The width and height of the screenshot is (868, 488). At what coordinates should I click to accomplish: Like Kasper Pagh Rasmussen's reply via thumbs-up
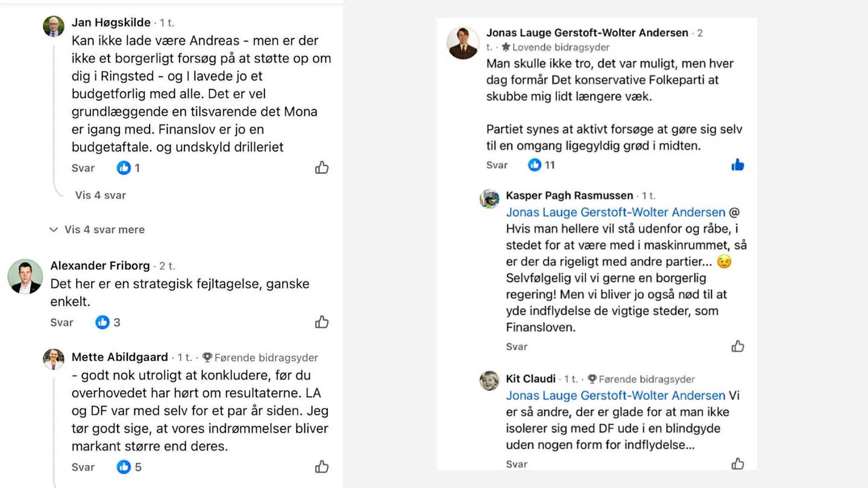738,346
